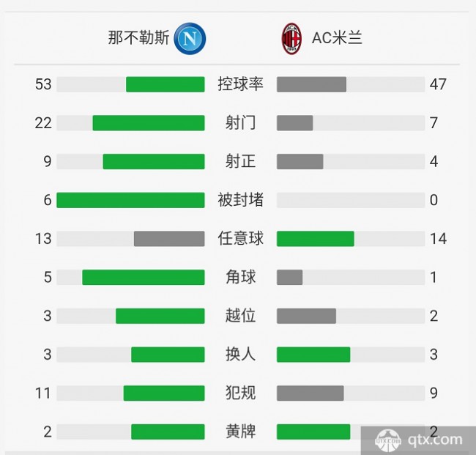Screen dimensions: 476x455
Task: Open the AC米兰 team name
Action: click(337, 38)
